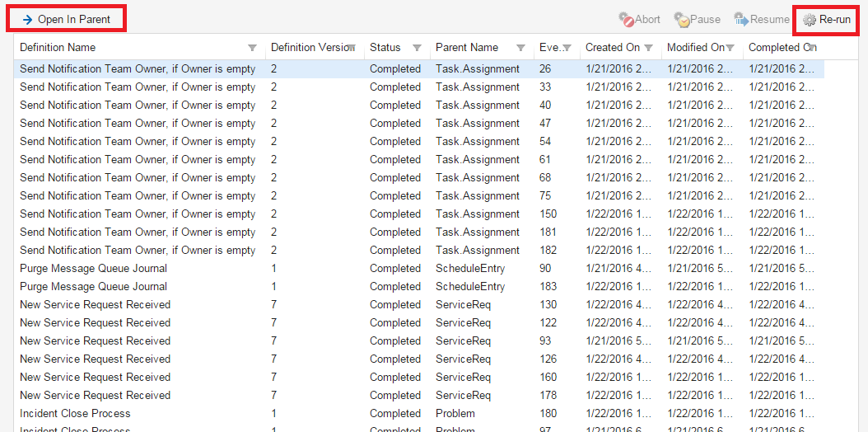Open the Status column filter
Image resolution: width=868 pixels, height=432 pixels.
pyautogui.click(x=417, y=48)
